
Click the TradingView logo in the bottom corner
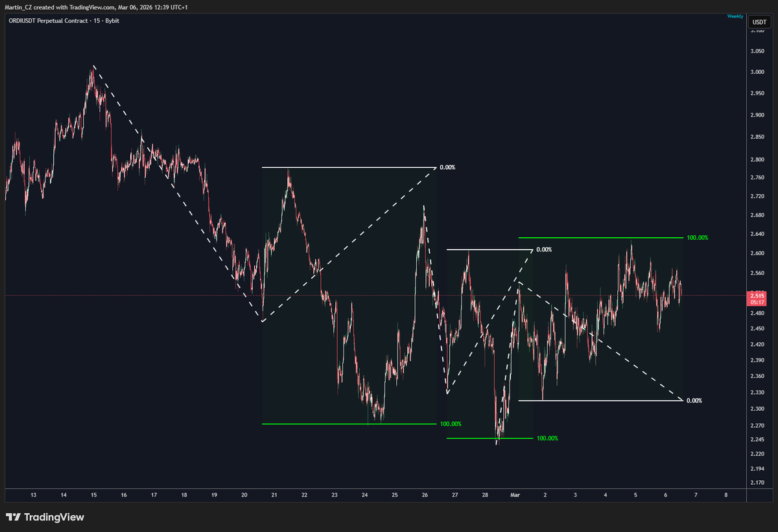click(x=45, y=517)
